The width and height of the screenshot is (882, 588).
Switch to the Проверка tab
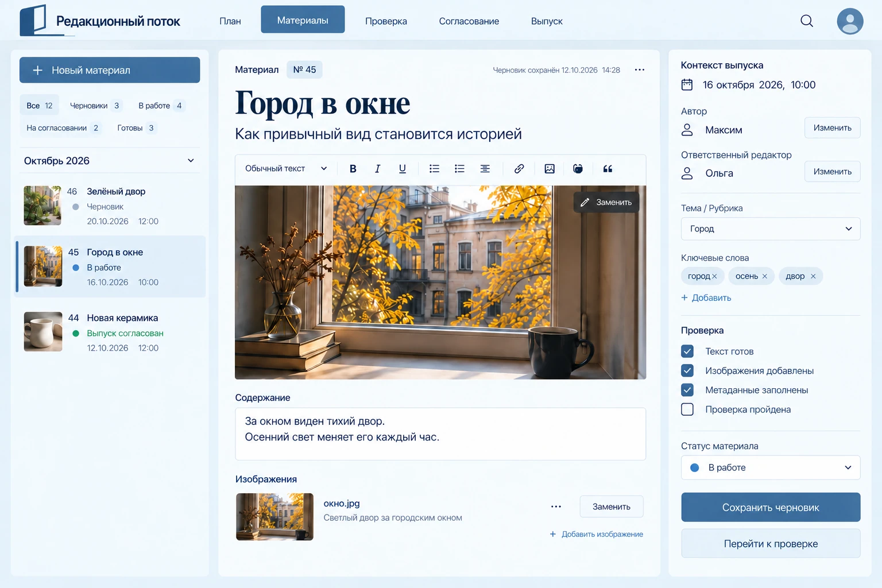[x=386, y=21]
